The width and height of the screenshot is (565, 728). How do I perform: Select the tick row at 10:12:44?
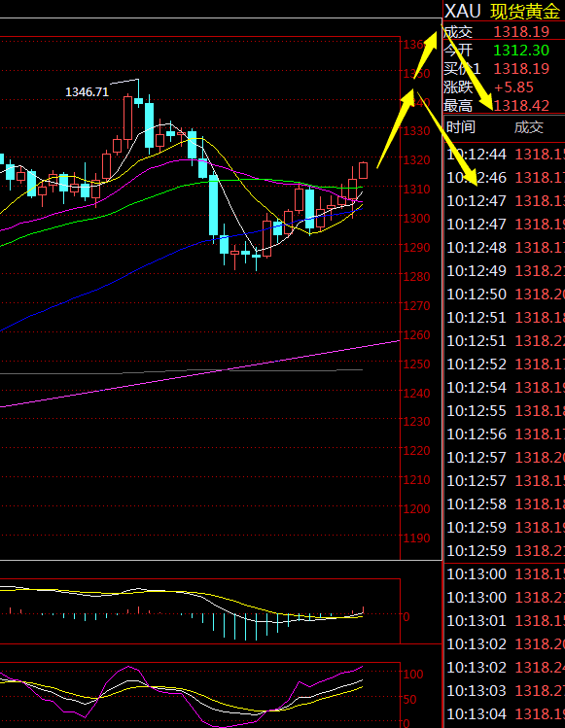505,154
